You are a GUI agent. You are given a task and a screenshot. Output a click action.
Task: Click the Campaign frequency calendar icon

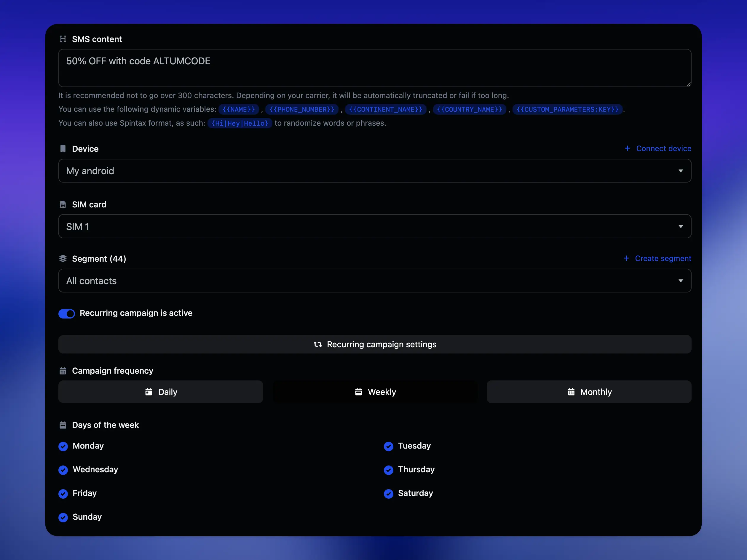63,371
